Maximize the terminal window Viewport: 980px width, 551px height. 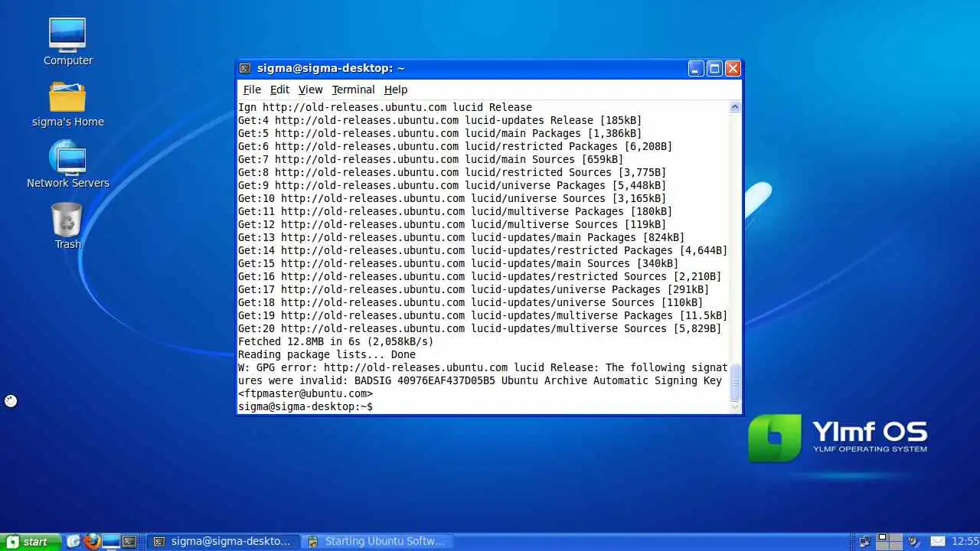click(x=714, y=68)
